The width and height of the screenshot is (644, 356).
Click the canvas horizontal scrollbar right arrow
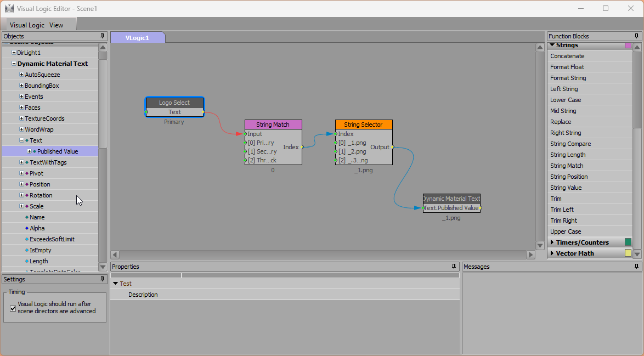tap(530, 255)
